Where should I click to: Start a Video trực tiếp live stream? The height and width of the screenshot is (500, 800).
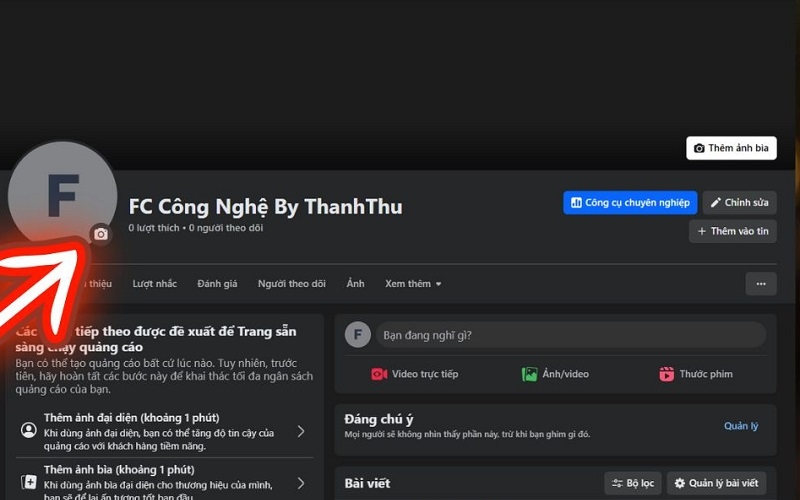[x=415, y=374]
